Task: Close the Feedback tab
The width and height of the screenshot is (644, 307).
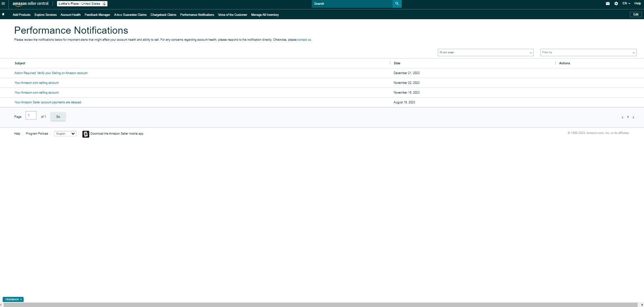Action: point(21,299)
